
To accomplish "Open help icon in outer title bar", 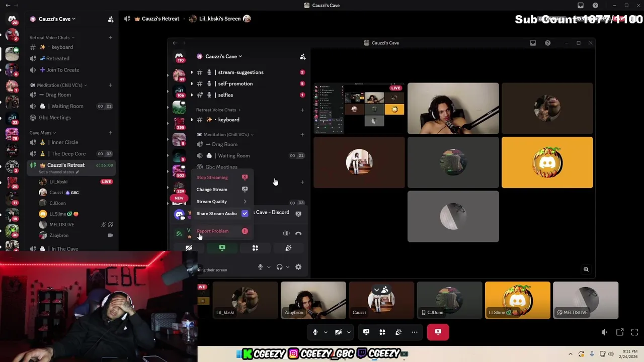I will (596, 6).
